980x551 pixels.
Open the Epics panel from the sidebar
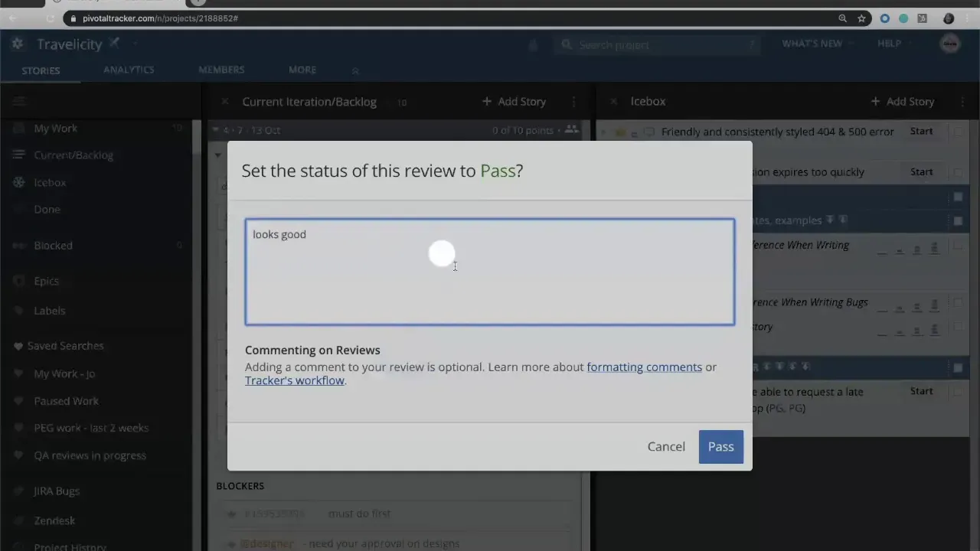(46, 280)
